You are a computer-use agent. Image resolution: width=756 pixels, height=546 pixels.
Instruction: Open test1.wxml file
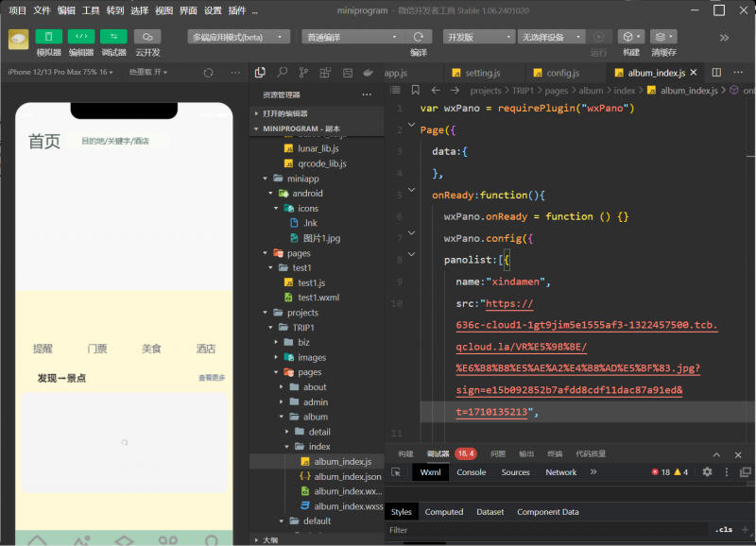(317, 298)
